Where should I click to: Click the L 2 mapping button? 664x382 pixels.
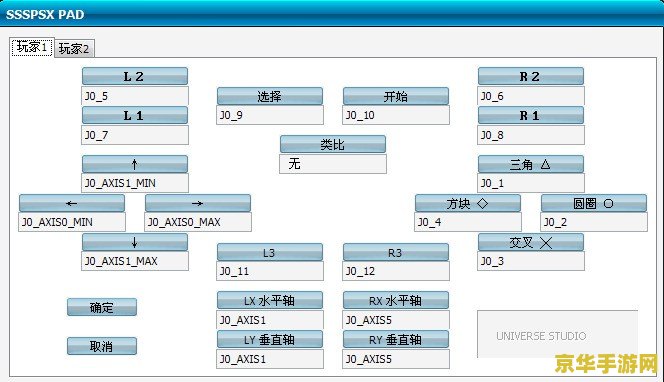click(x=135, y=76)
